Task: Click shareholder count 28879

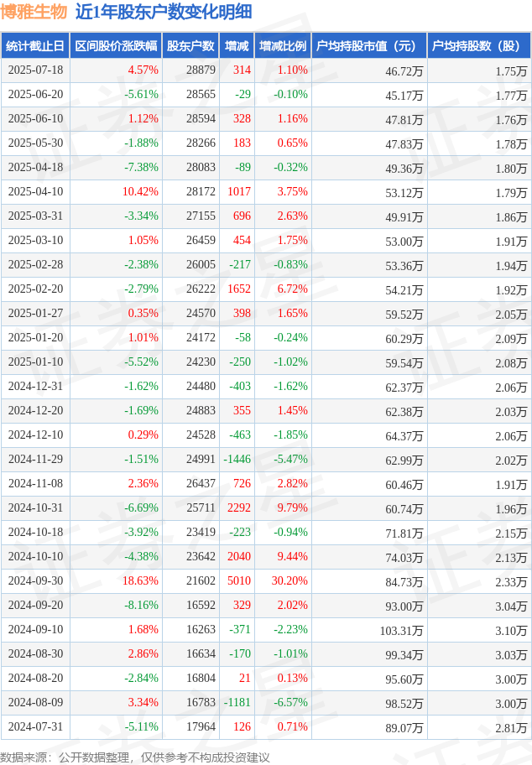Action: (201, 70)
